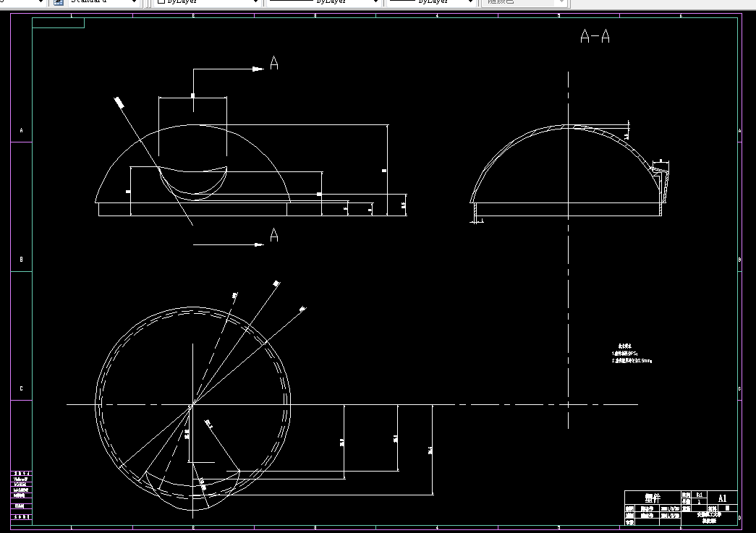Click the text style manager icon
The width and height of the screenshot is (756, 533).
59,2
